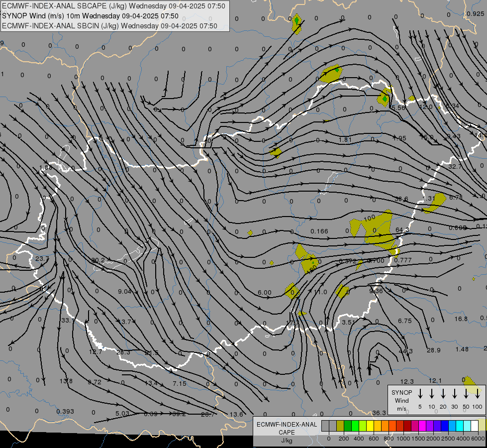Click the 9.04 value on the map
Viewport: 487px width, 448px height.
[124, 291]
